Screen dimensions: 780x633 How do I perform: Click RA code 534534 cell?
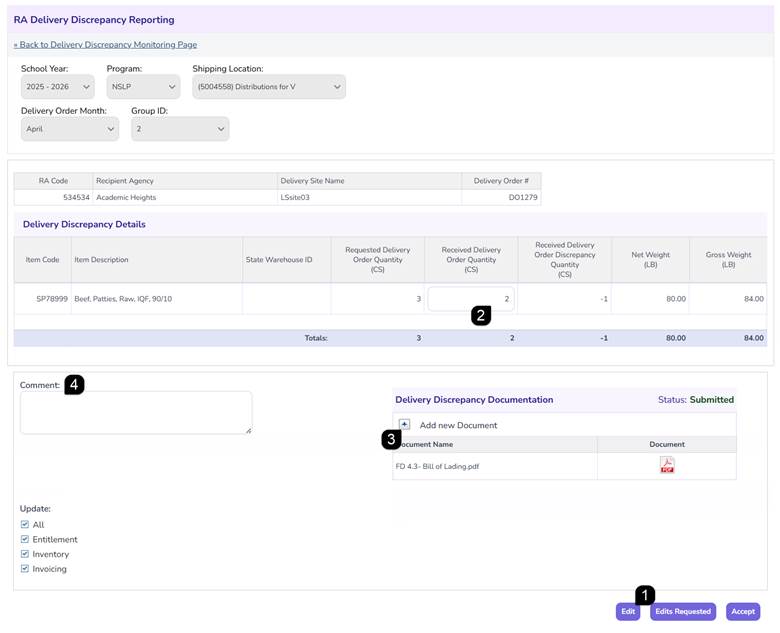[x=54, y=197]
